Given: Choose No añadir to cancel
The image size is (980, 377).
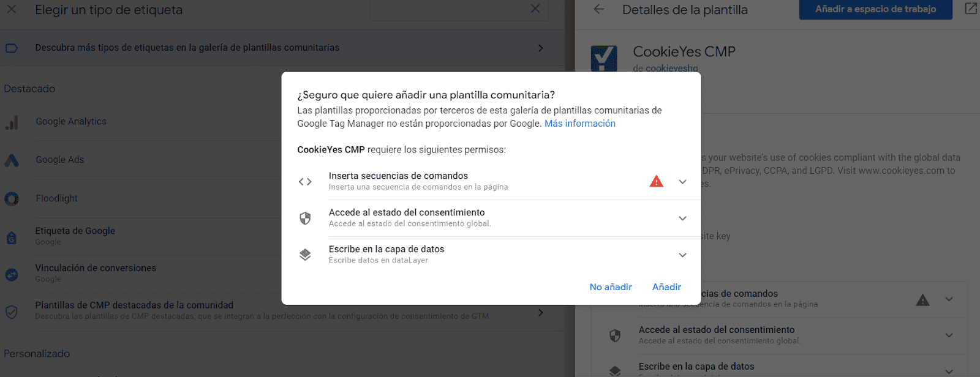Looking at the screenshot, I should pyautogui.click(x=611, y=287).
